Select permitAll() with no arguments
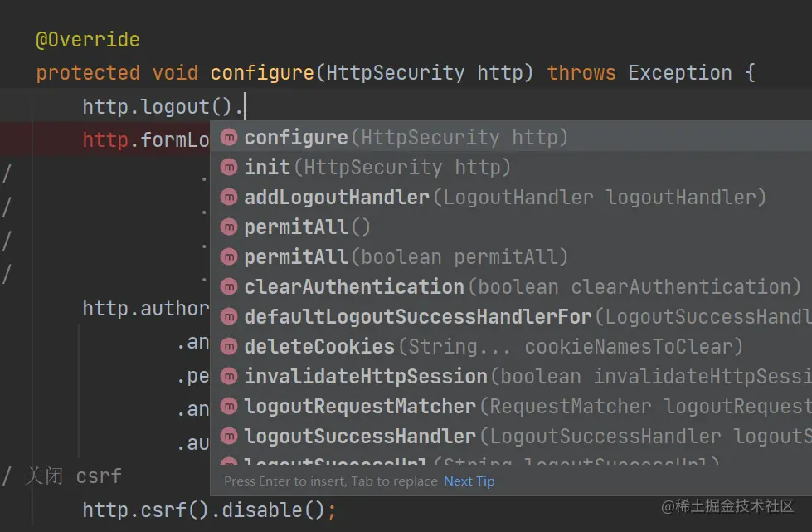 point(511,227)
